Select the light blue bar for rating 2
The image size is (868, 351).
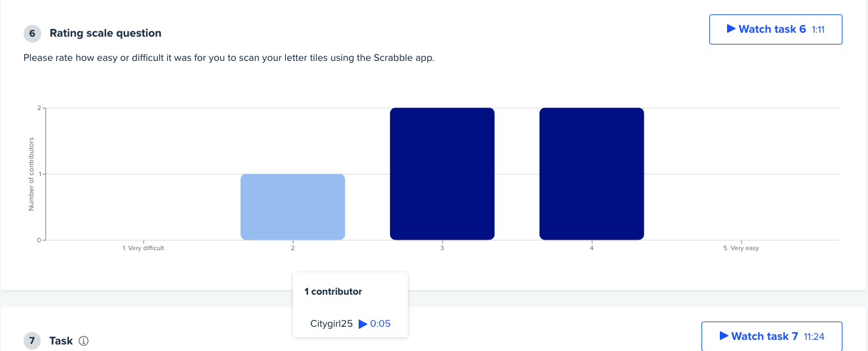pyautogui.click(x=292, y=207)
